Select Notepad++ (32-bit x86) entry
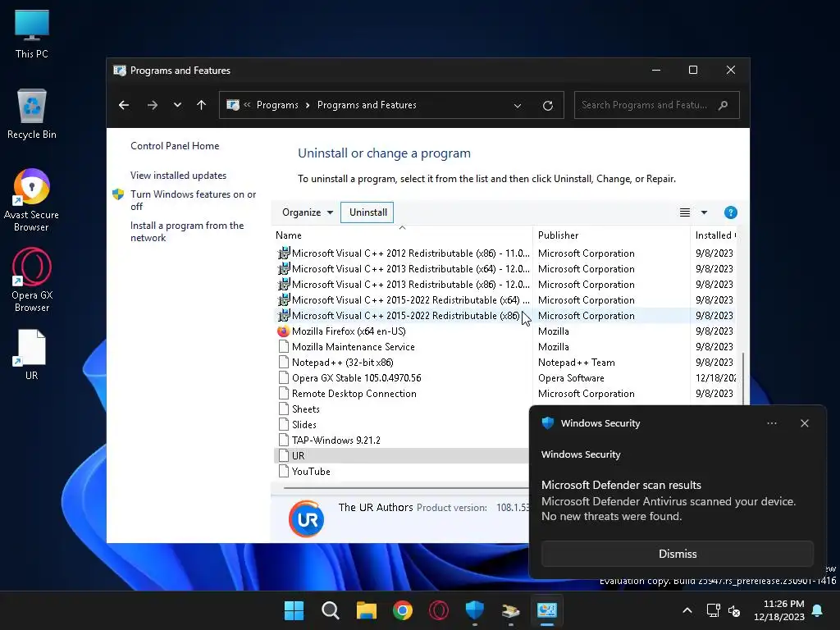The width and height of the screenshot is (840, 630). (506, 362)
